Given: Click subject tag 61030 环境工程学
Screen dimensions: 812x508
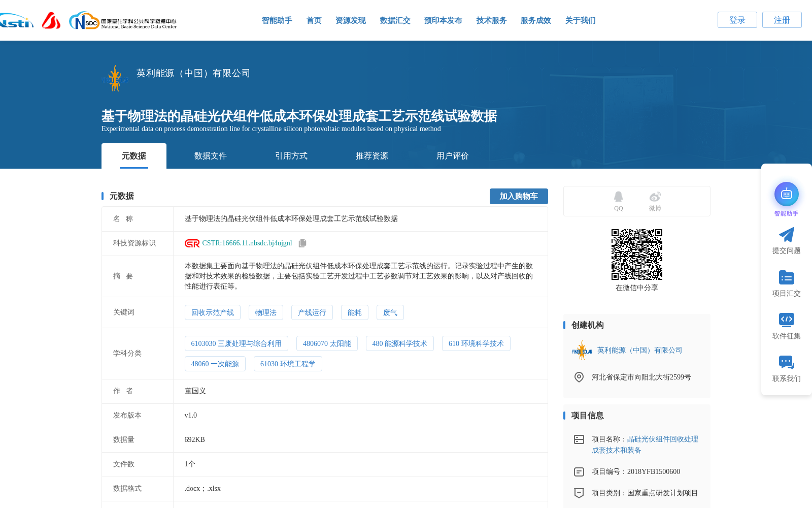Looking at the screenshot, I should pyautogui.click(x=288, y=364).
